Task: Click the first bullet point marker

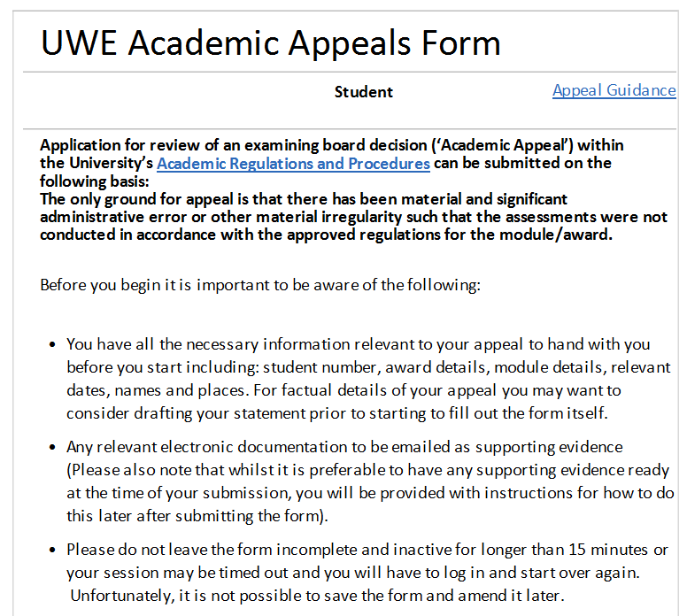Action: tap(53, 344)
